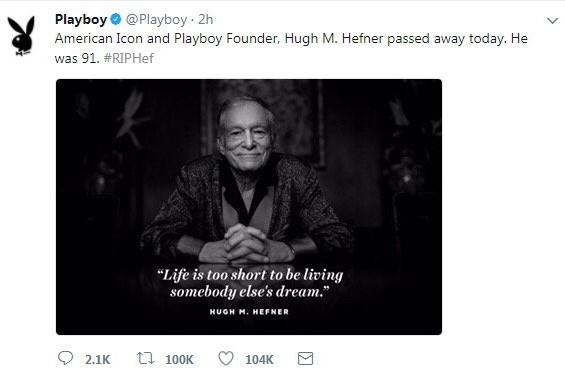Click the 'Life is too short' quote
The width and height of the screenshot is (565, 370).
click(x=250, y=283)
